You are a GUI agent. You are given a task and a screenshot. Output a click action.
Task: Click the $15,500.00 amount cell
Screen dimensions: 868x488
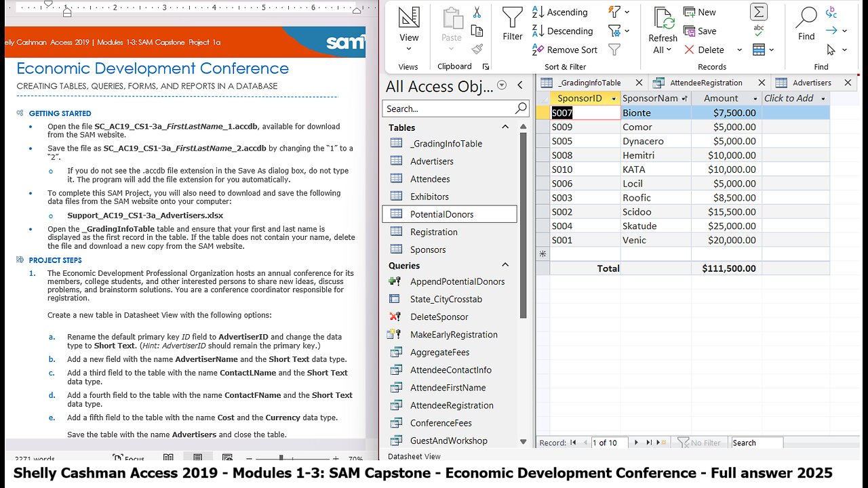click(726, 211)
